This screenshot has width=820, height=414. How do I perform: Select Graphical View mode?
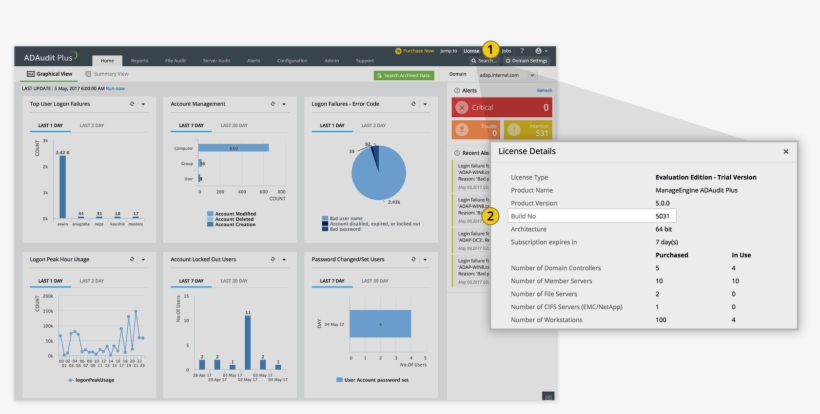(x=49, y=74)
